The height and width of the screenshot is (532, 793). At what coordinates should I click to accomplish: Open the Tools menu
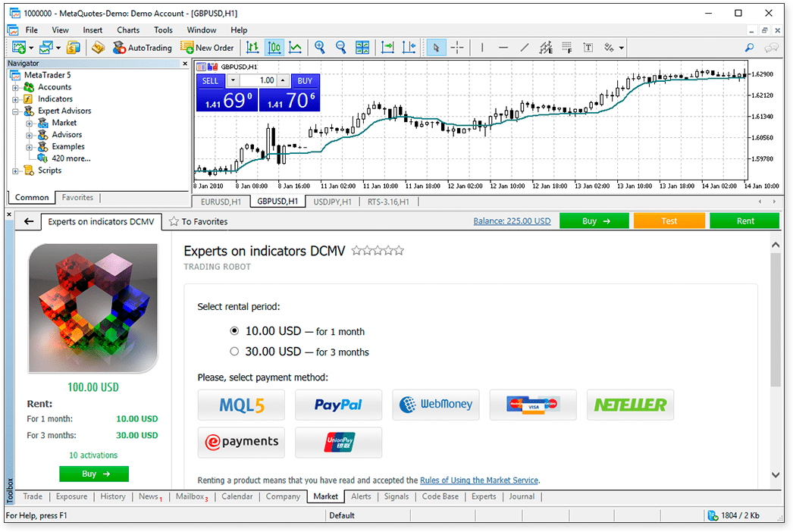163,30
